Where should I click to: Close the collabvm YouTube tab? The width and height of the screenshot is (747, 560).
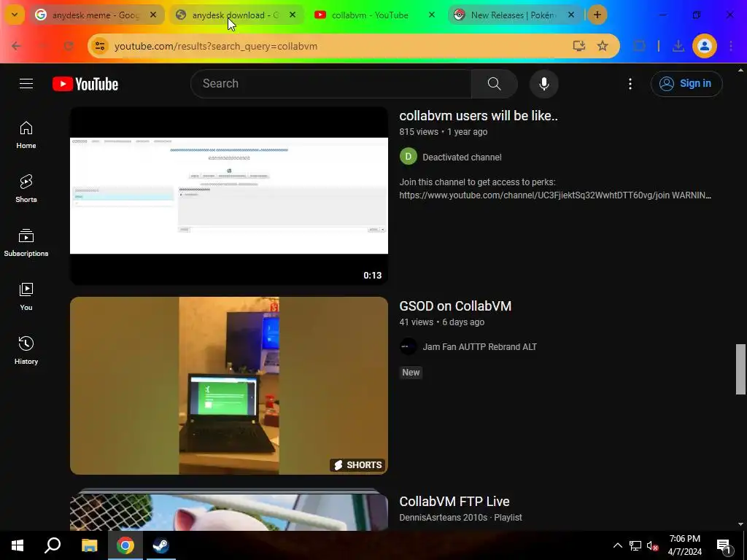pyautogui.click(x=432, y=15)
